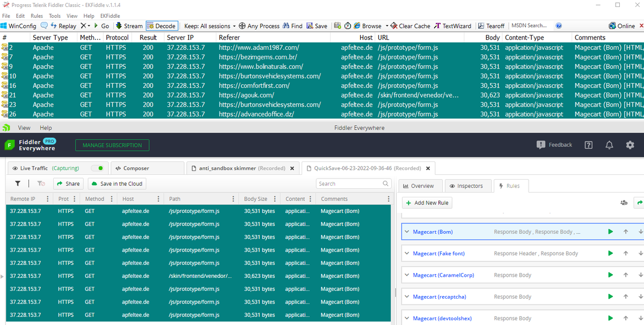Click the comment speech bubble toolbar icon
The image size is (644, 325).
44,26
